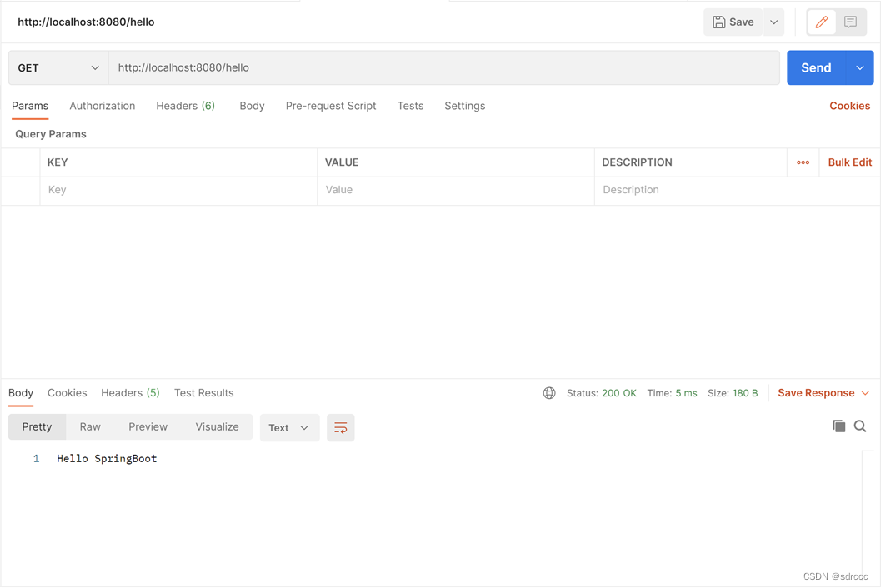Select the Pretty view
The image size is (881, 588).
[37, 426]
